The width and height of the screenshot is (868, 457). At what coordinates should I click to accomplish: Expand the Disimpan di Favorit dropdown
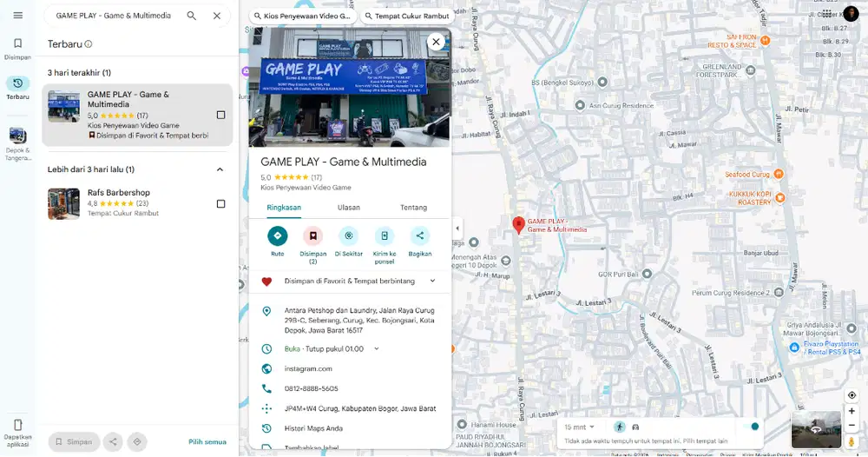(432, 281)
